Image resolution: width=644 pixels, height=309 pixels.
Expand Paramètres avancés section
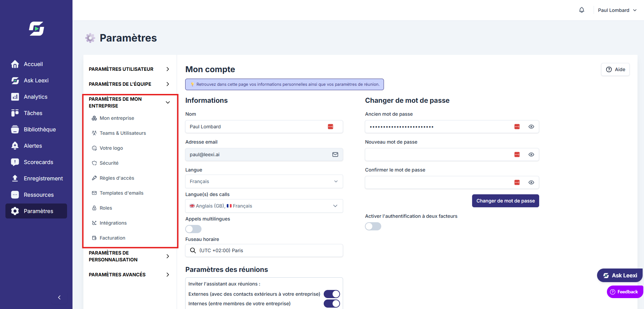129,275
